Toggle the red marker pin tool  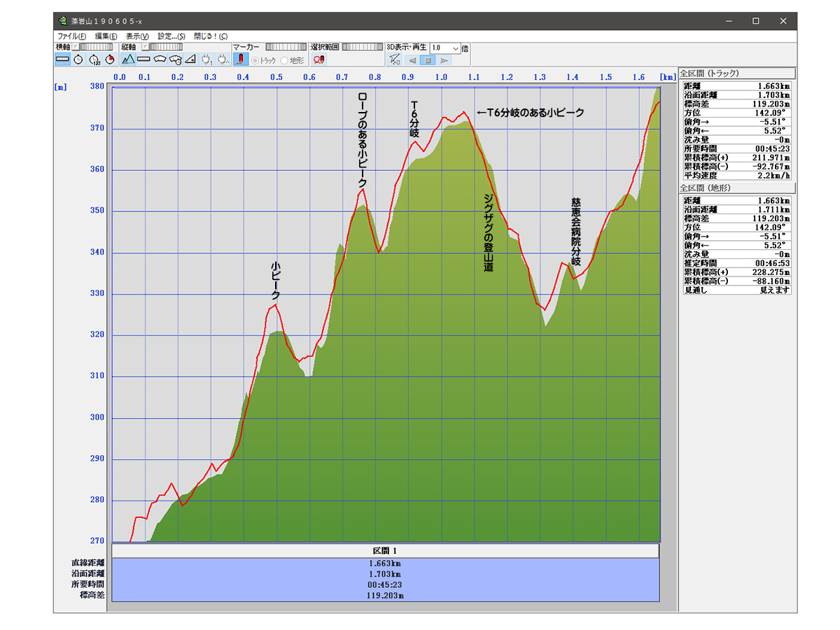(x=240, y=59)
